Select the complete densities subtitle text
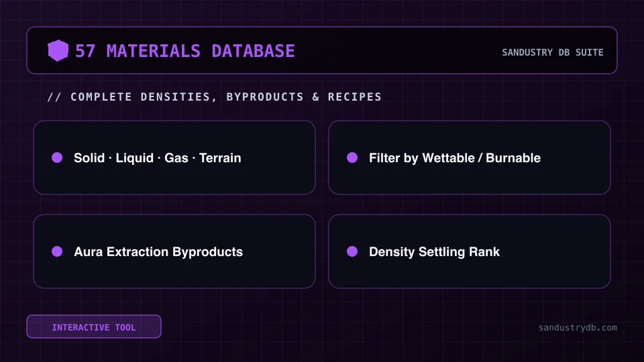Image resolution: width=644 pixels, height=362 pixels. pyautogui.click(x=215, y=97)
